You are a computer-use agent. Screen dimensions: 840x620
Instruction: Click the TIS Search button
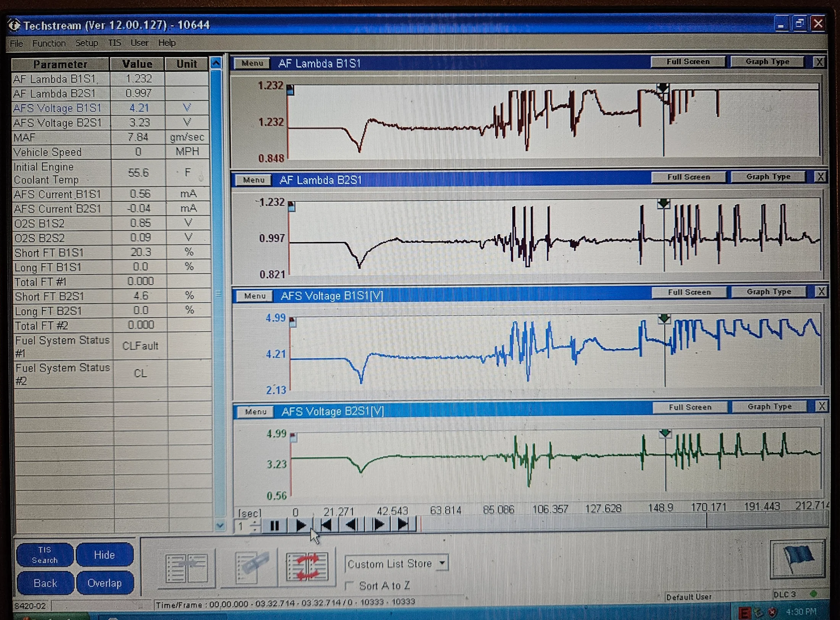click(45, 555)
